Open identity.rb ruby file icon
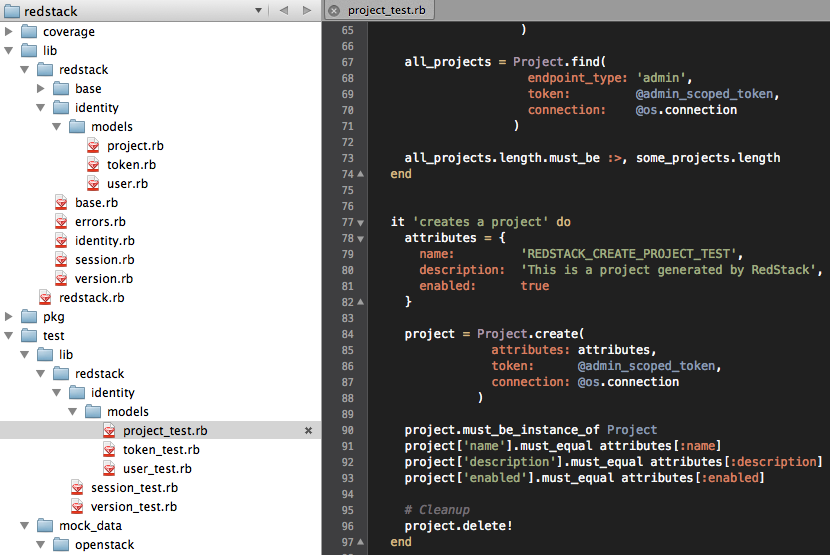830x555 pixels. (x=61, y=241)
